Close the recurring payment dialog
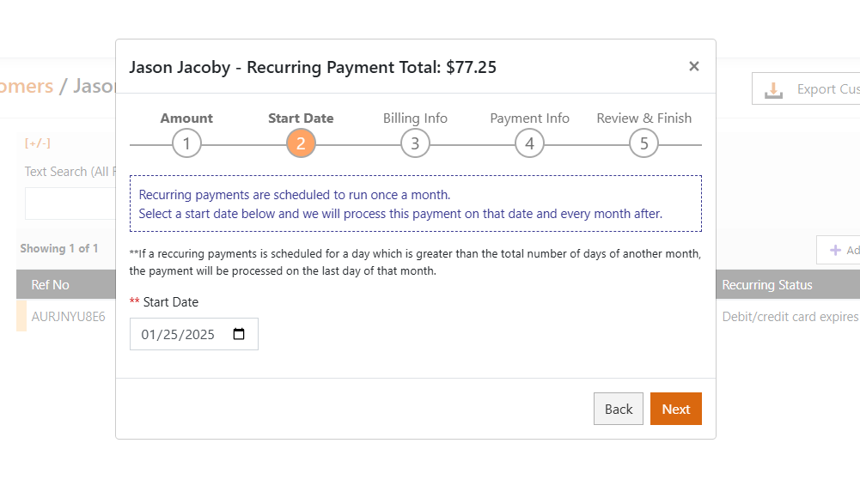Image resolution: width=860 pixels, height=504 pixels. pyautogui.click(x=693, y=66)
